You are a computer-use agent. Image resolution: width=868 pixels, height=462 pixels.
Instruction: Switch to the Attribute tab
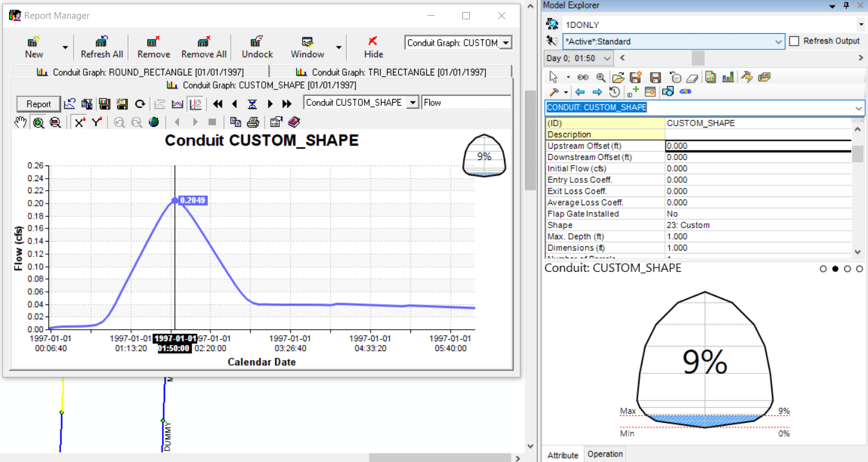tap(563, 455)
